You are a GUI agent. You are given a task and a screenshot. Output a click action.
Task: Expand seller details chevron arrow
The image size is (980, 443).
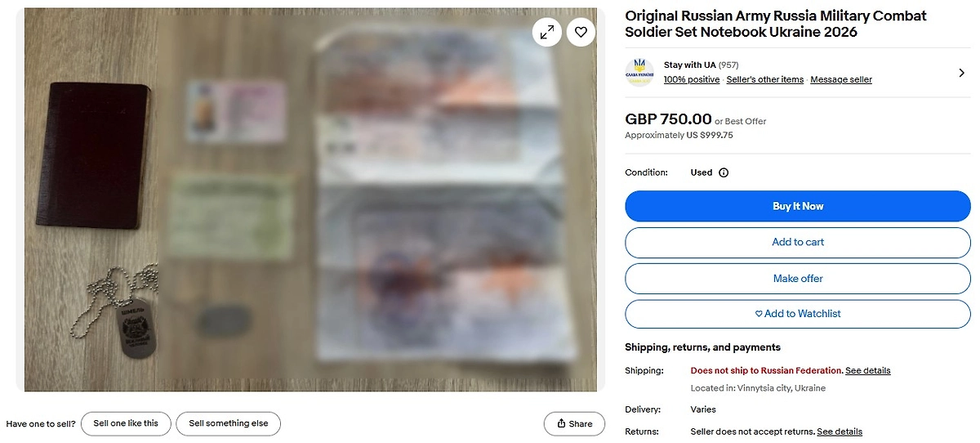click(x=961, y=73)
